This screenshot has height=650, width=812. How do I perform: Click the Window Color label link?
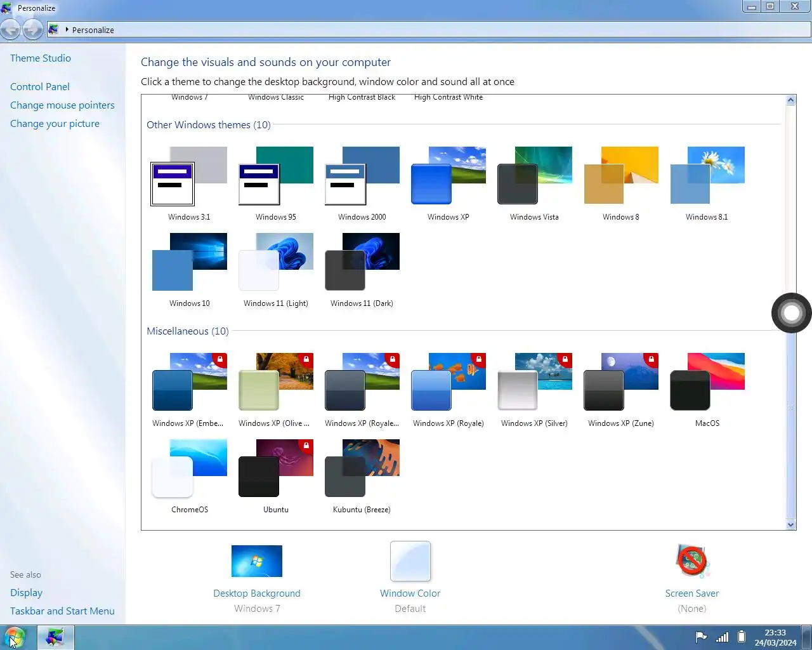pos(410,593)
